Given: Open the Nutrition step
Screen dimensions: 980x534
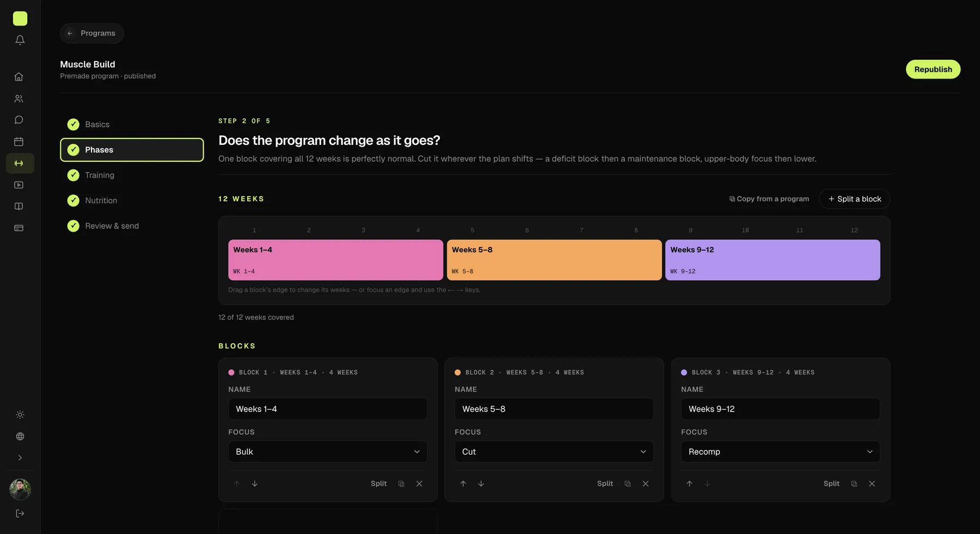Looking at the screenshot, I should coord(132,201).
